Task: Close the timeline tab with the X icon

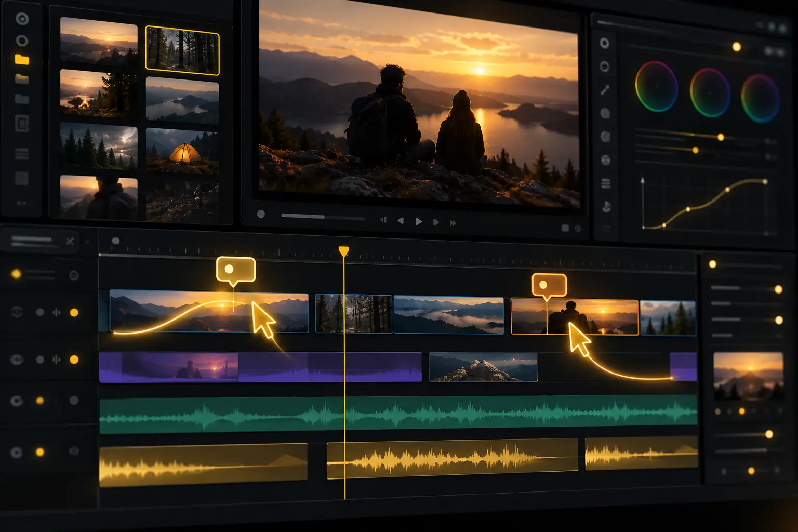Action: [70, 241]
